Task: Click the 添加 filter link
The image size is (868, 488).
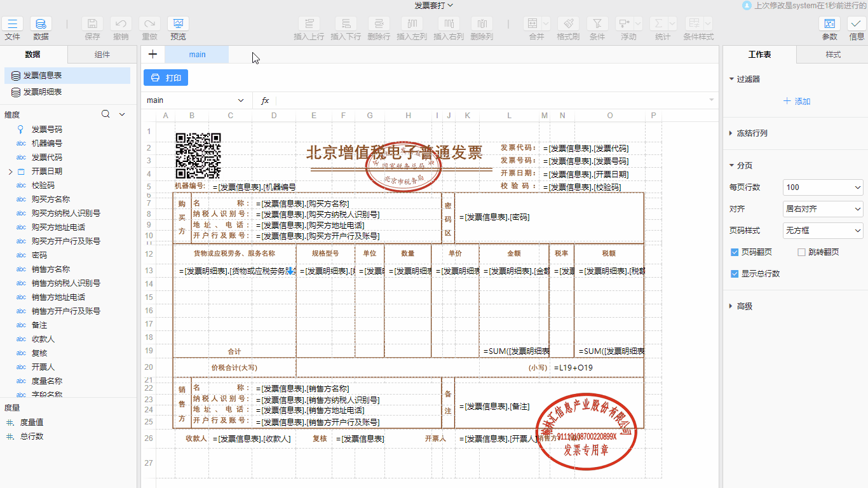Action: 796,101
